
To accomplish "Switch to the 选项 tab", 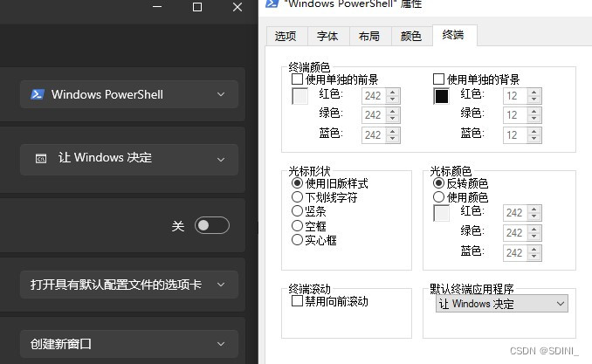I will tap(287, 37).
